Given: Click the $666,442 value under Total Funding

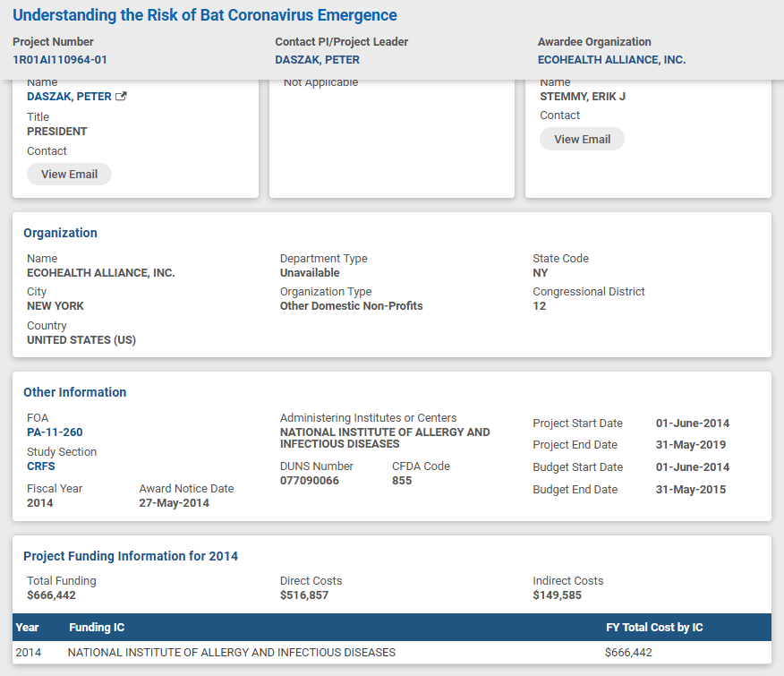Looking at the screenshot, I should (x=51, y=595).
